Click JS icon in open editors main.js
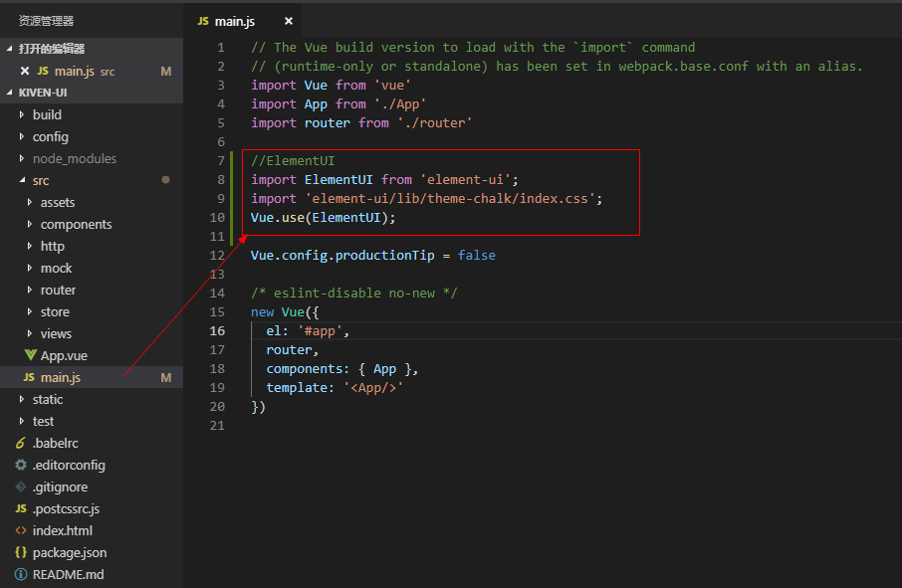This screenshot has width=902, height=588. tap(43, 71)
